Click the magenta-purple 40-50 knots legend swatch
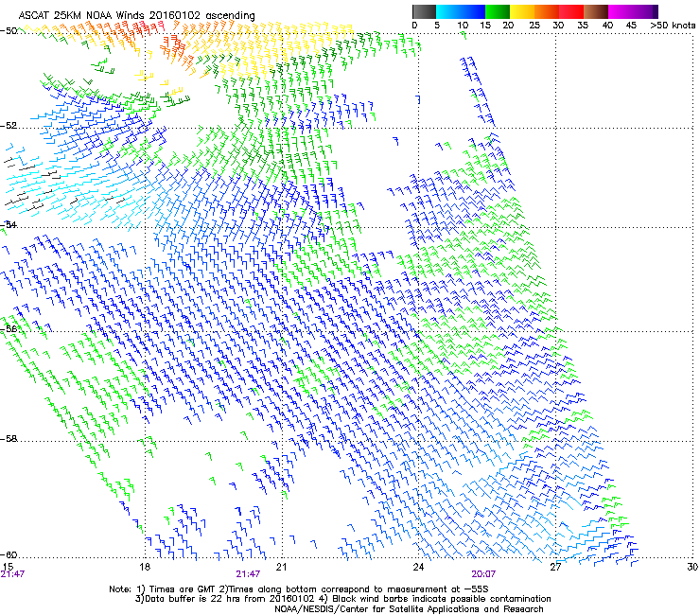This screenshot has height=615, width=700. coord(633,11)
